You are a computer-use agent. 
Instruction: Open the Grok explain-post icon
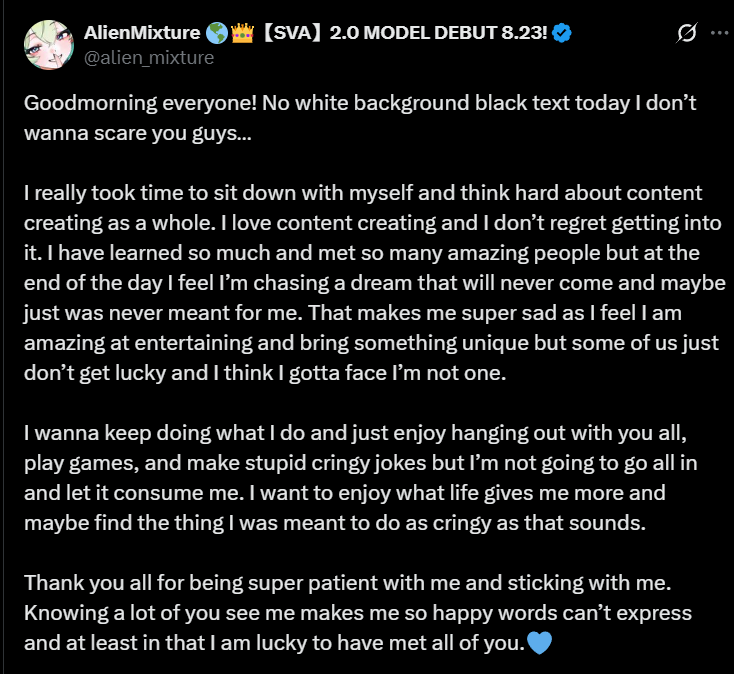click(x=686, y=33)
